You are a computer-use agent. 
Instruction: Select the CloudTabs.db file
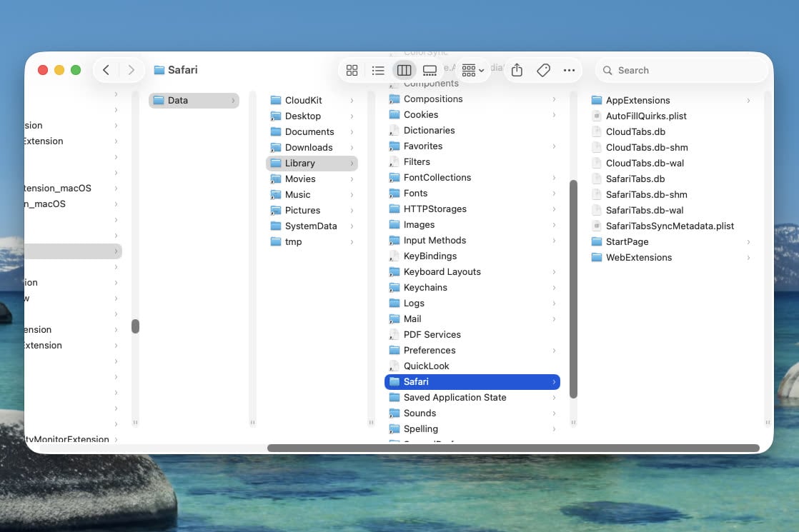point(635,131)
